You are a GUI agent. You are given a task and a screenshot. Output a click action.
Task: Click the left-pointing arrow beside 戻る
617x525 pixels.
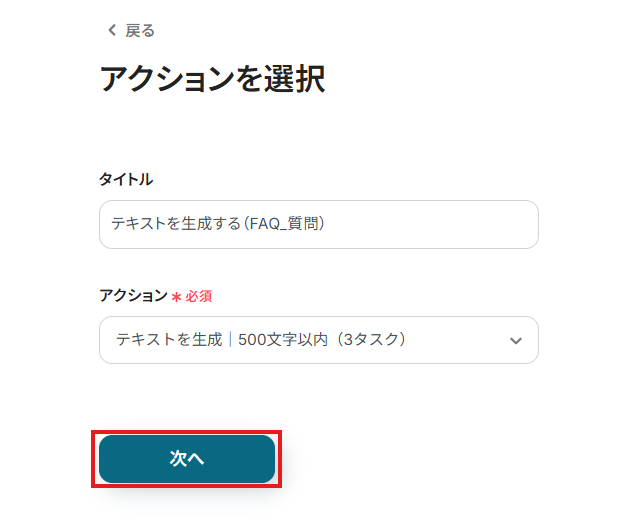pyautogui.click(x=112, y=31)
